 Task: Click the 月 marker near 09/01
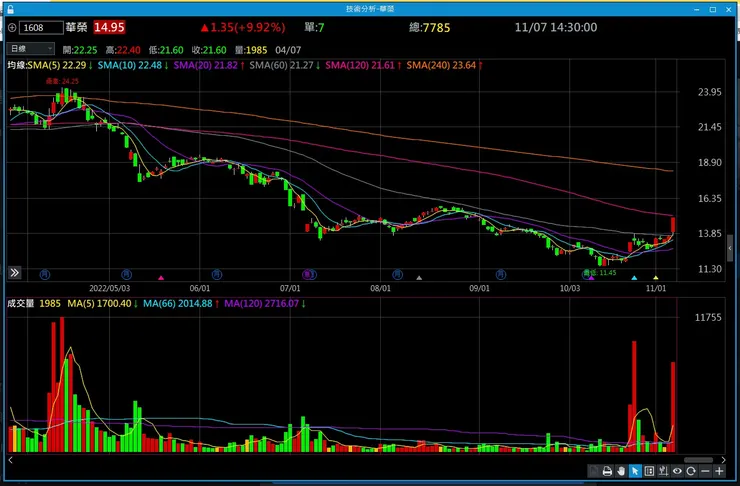click(501, 274)
